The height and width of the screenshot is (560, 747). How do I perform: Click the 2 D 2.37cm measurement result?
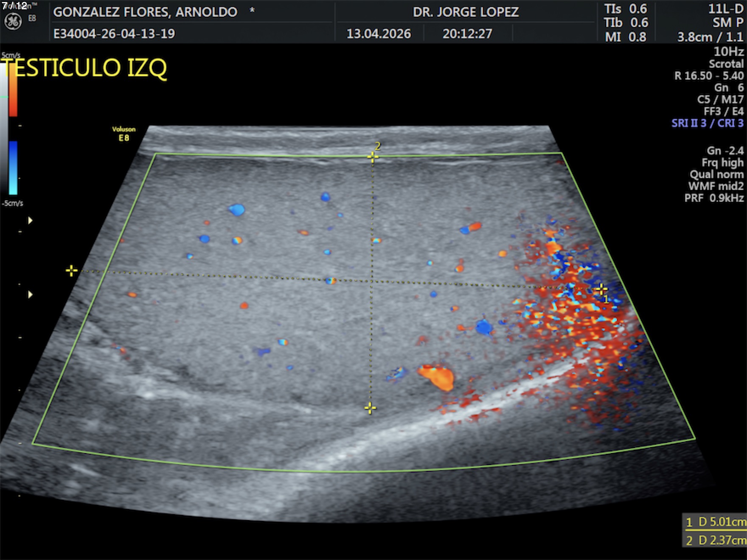pos(716,540)
